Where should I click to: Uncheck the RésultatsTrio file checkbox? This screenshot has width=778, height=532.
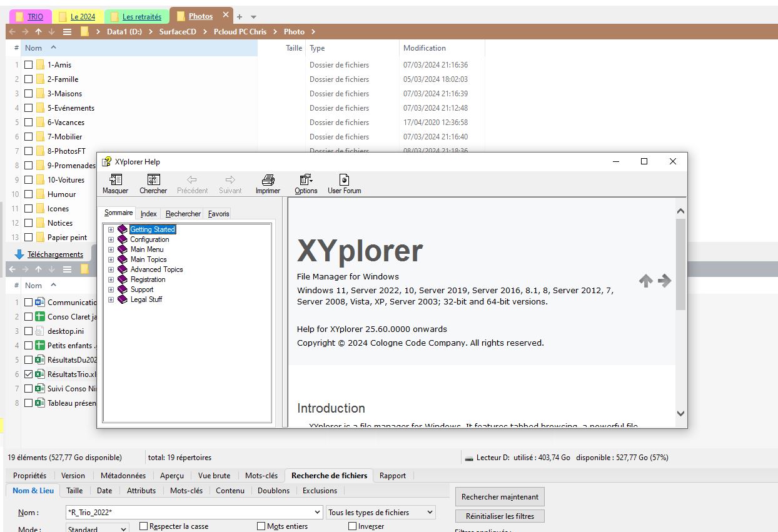[x=29, y=374]
